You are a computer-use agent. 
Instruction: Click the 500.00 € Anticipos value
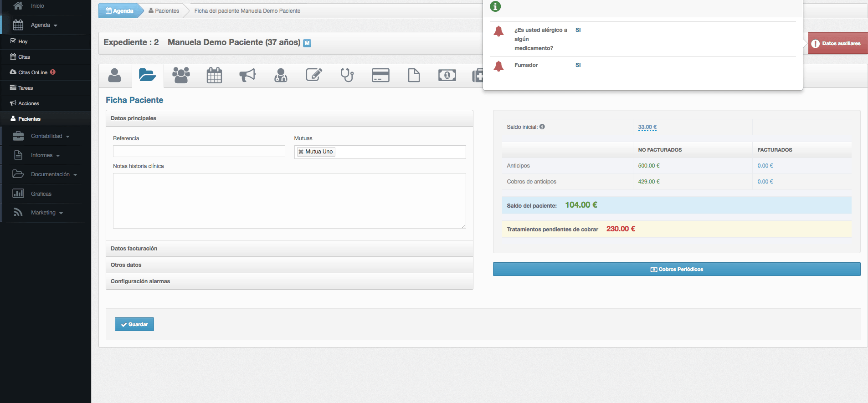pos(649,166)
